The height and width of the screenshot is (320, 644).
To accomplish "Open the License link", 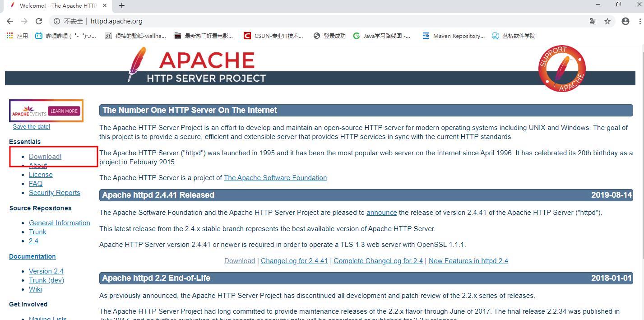I will pyautogui.click(x=41, y=175).
